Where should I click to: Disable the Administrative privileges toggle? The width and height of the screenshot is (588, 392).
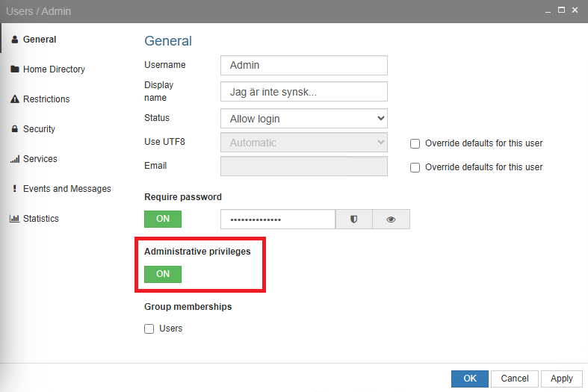click(163, 274)
